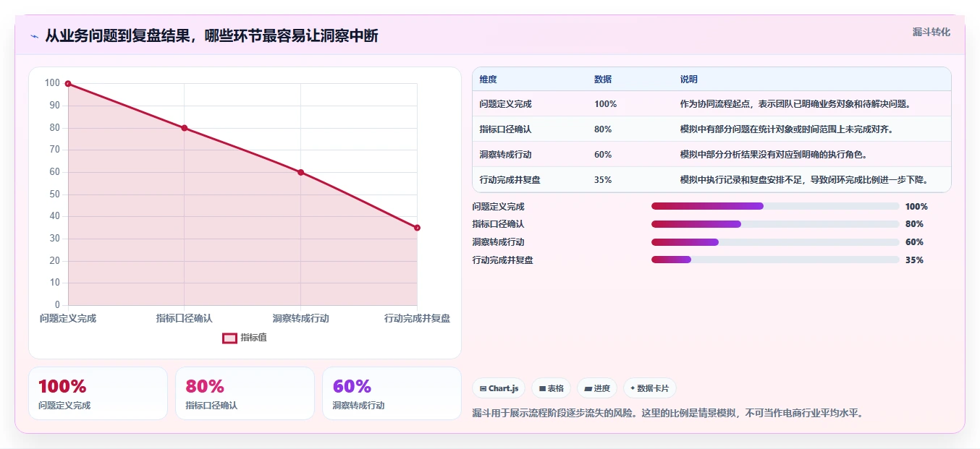980x449 pixels.
Task: Select the 表格 tag chip
Action: tap(551, 388)
